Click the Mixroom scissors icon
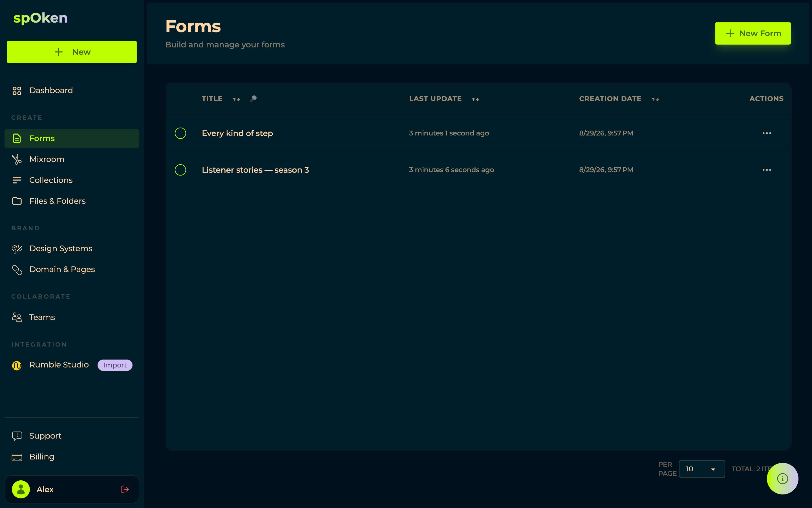 [x=17, y=159]
